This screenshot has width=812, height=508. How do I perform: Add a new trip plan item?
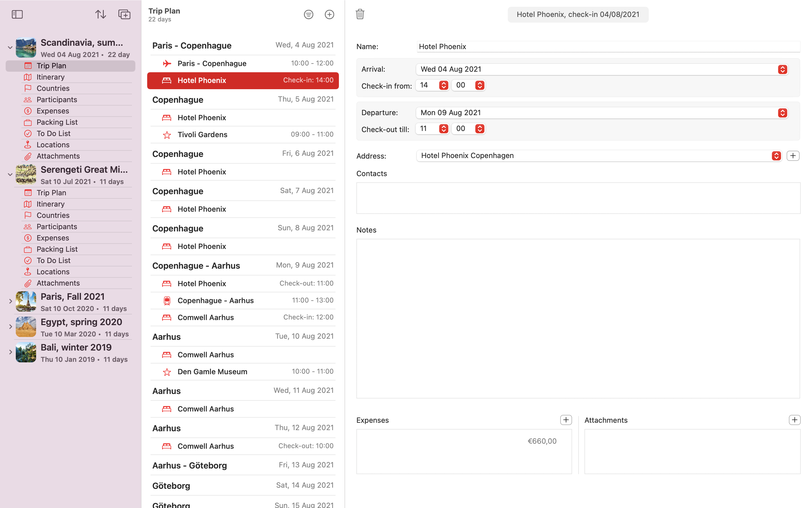(x=330, y=14)
